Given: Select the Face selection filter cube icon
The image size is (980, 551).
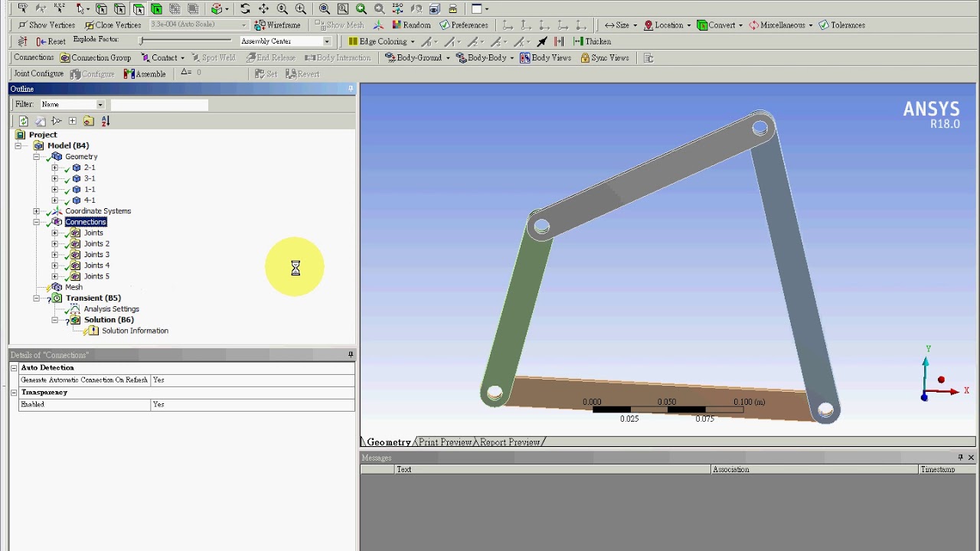Looking at the screenshot, I should (x=138, y=8).
